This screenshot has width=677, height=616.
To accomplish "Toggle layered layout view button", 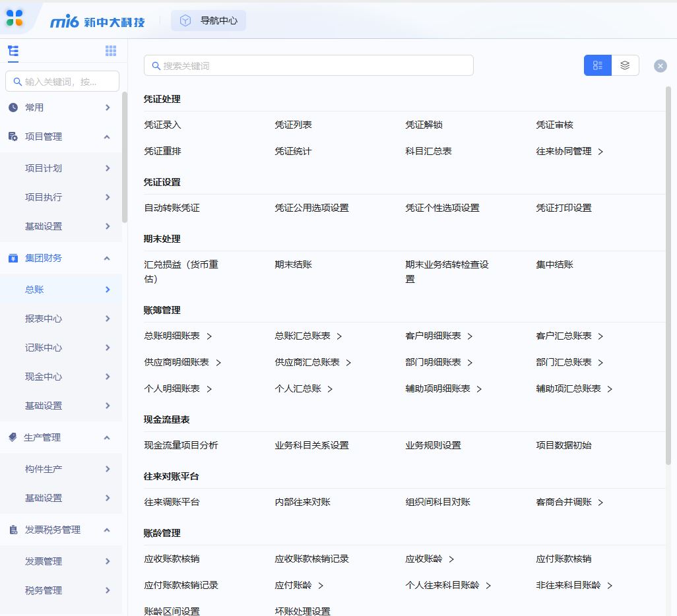I will click(x=625, y=65).
